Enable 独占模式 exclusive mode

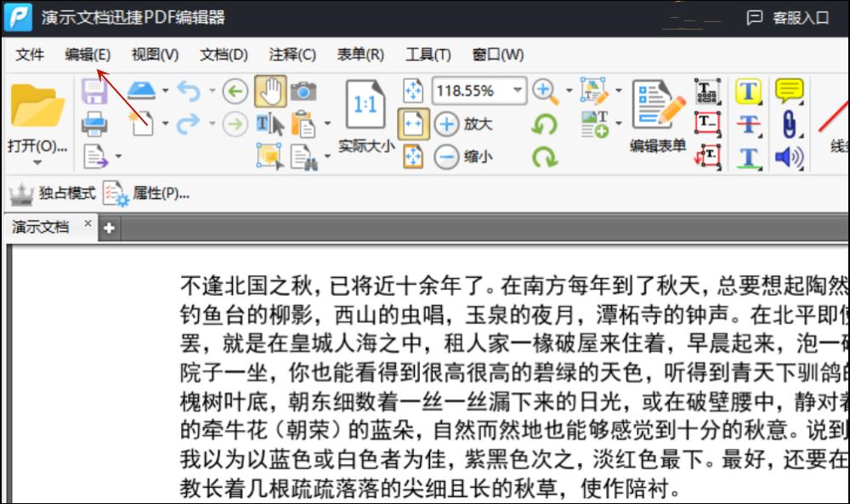point(53,194)
